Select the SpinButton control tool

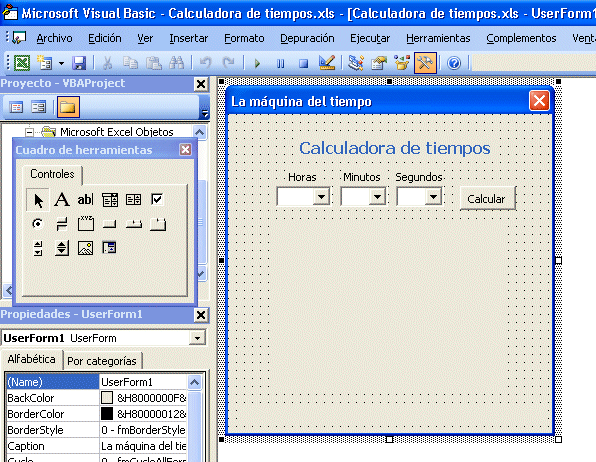click(62, 248)
